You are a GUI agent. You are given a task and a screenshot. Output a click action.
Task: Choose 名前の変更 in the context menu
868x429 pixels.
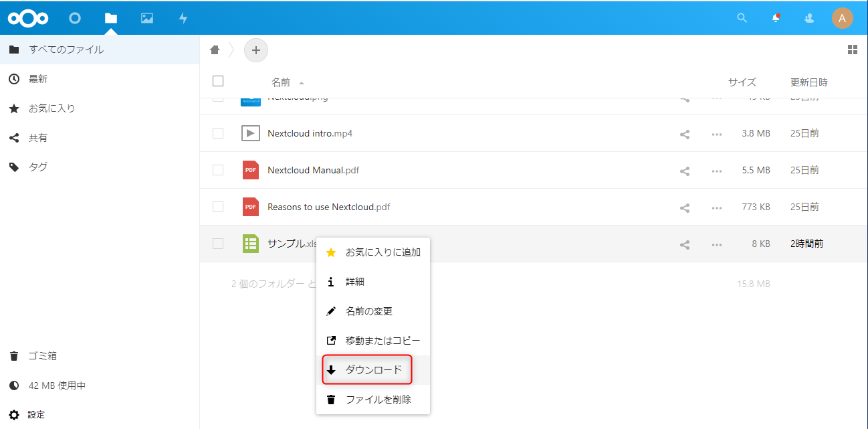point(373,311)
